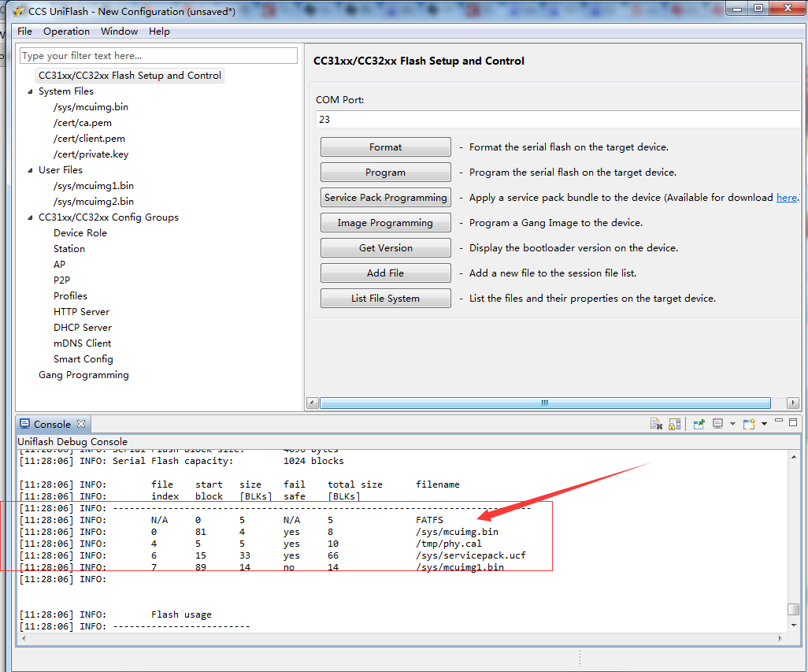The image size is (808, 672).
Task: Maximize the Console panel
Action: (x=793, y=422)
